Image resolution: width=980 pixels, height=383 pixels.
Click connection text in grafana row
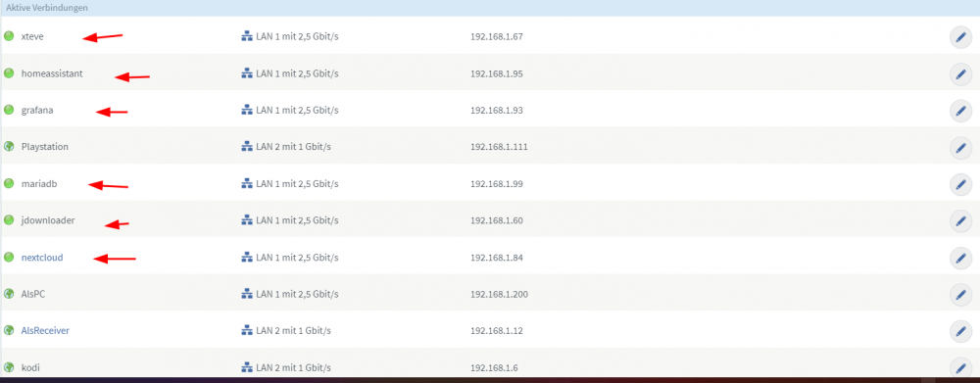tap(297, 111)
